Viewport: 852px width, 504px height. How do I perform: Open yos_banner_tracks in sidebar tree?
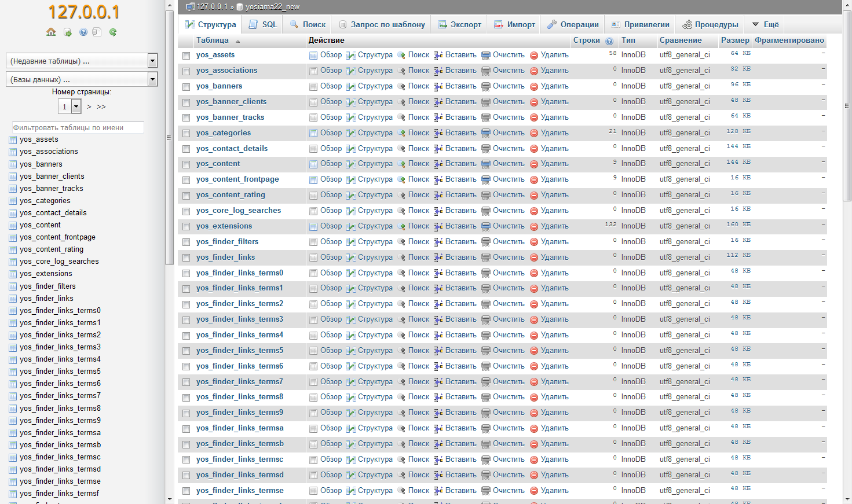52,189
